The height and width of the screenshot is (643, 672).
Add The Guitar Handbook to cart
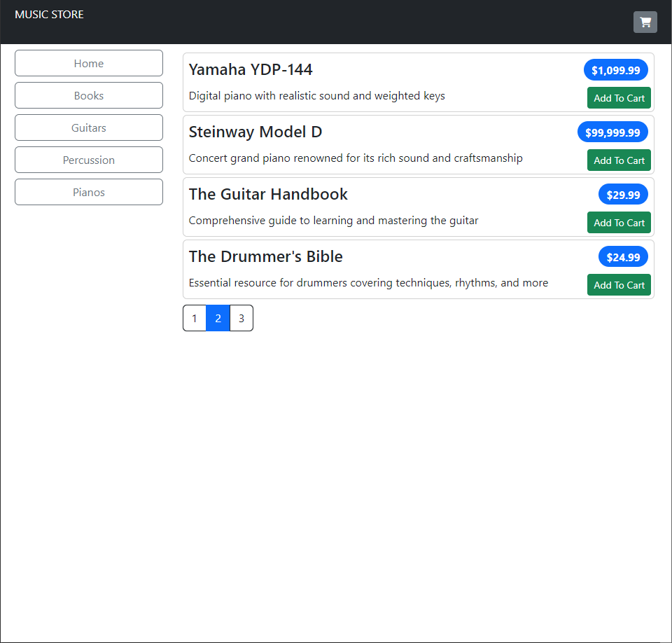pyautogui.click(x=619, y=223)
